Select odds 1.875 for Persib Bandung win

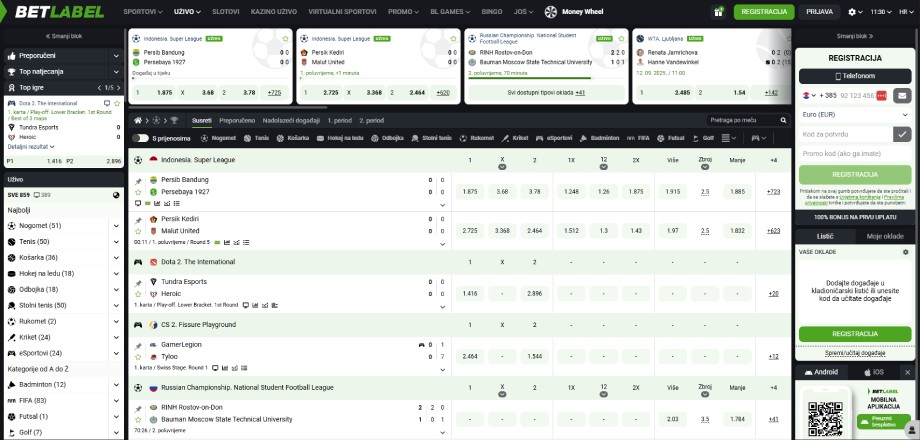click(469, 192)
